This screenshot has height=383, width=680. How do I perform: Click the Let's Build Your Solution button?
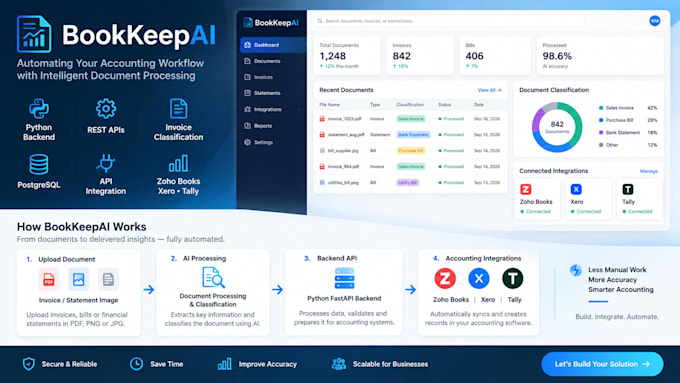[x=602, y=364]
